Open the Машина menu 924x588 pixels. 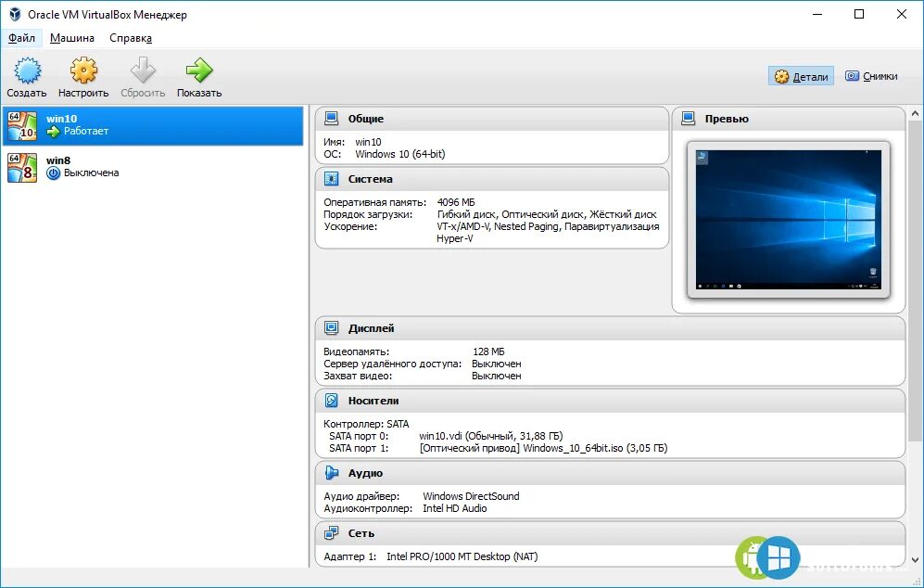coord(72,38)
